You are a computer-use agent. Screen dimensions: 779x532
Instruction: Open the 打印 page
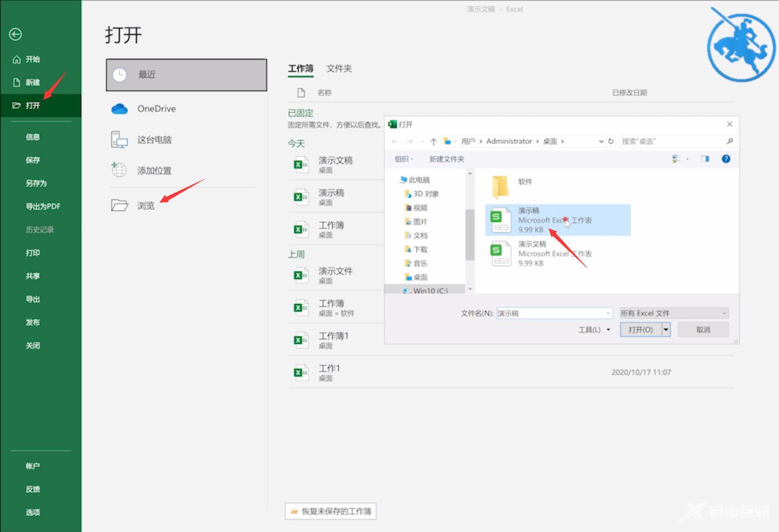[33, 253]
